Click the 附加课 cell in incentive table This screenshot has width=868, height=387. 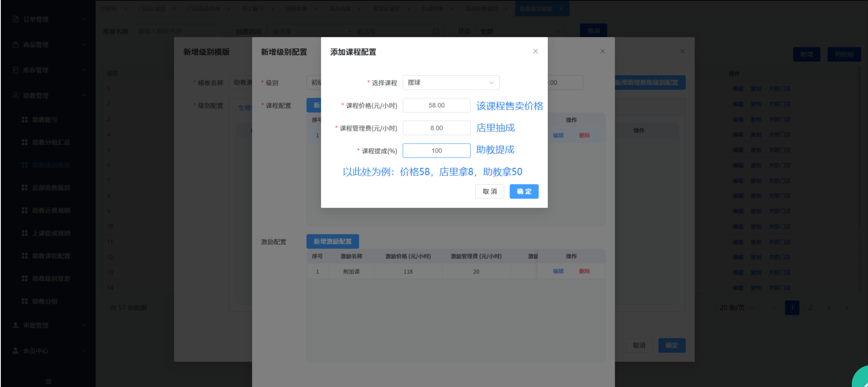351,271
